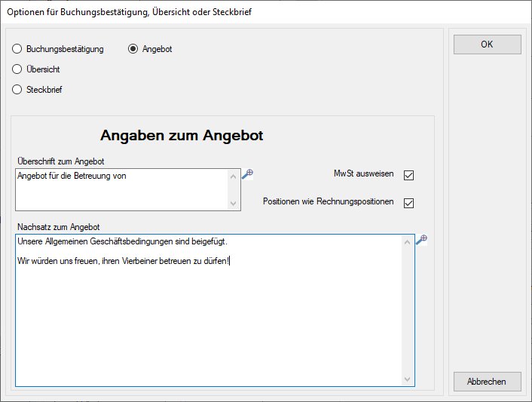
Task: Click the scroll down arrow in the Nachsatz box
Action: click(408, 379)
